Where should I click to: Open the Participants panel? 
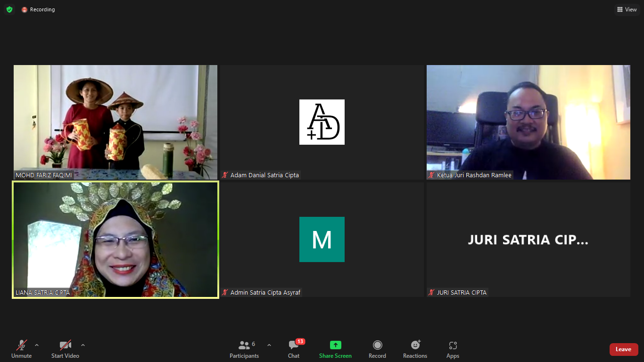coord(244,349)
